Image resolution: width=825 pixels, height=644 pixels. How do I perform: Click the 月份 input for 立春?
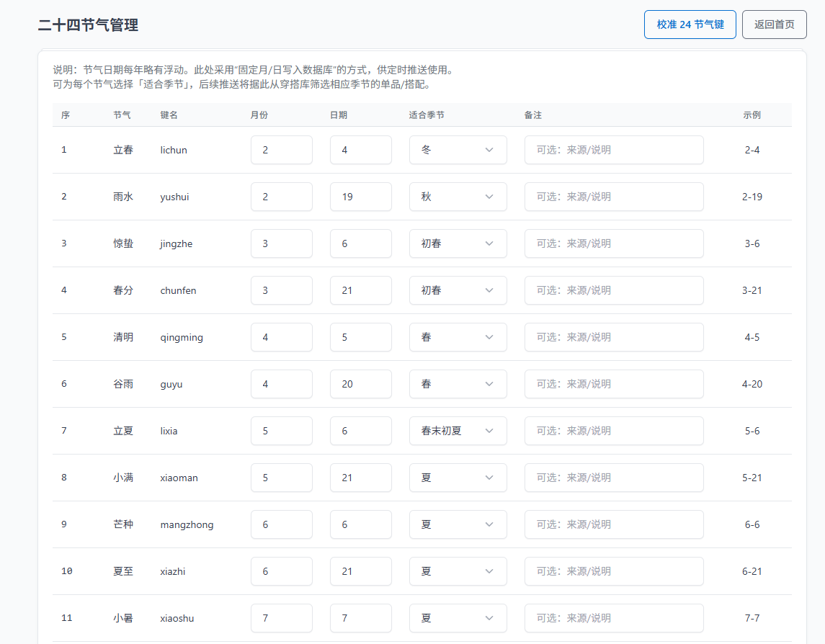281,150
